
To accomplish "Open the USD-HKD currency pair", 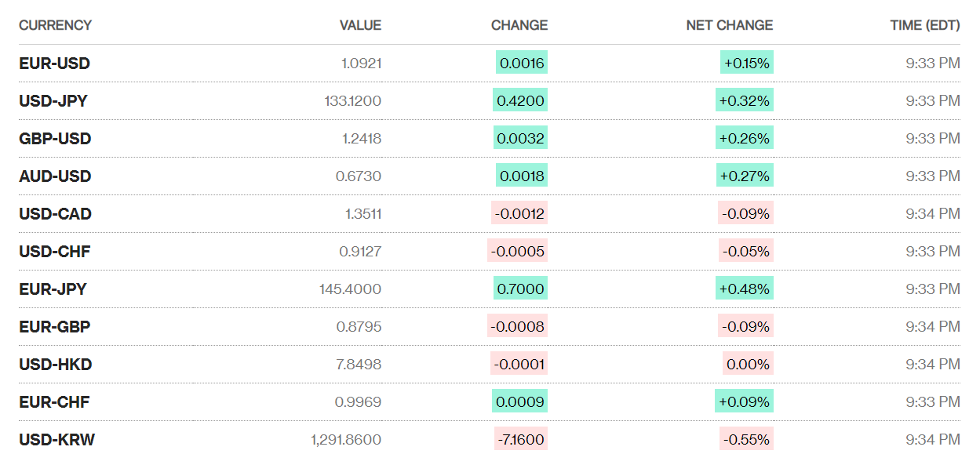I will (55, 365).
